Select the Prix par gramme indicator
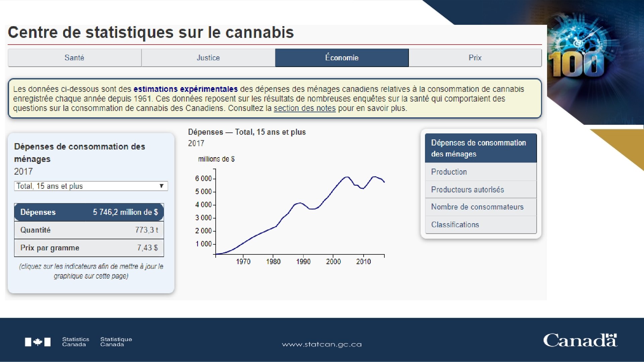 tap(89, 248)
